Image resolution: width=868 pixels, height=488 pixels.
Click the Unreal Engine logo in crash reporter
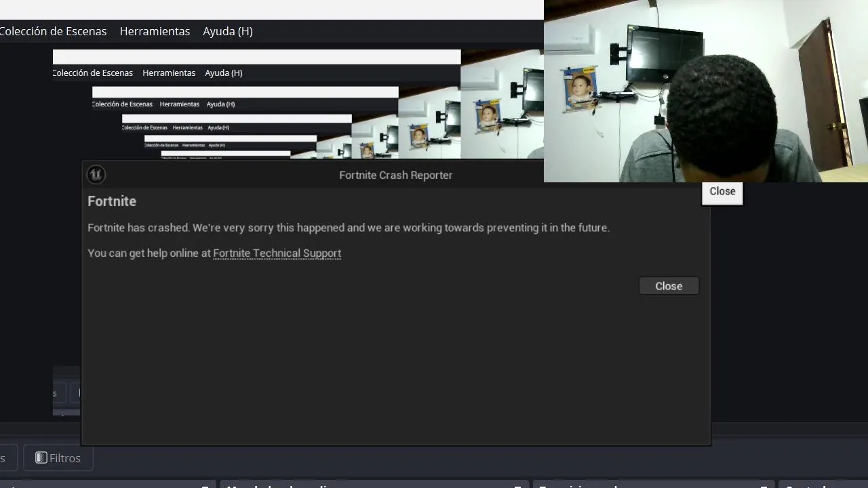[x=96, y=175]
